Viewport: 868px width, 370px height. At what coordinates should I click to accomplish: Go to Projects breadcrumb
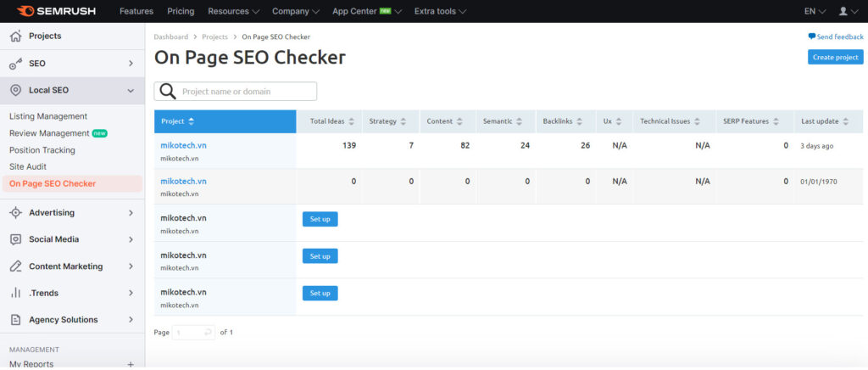[214, 37]
